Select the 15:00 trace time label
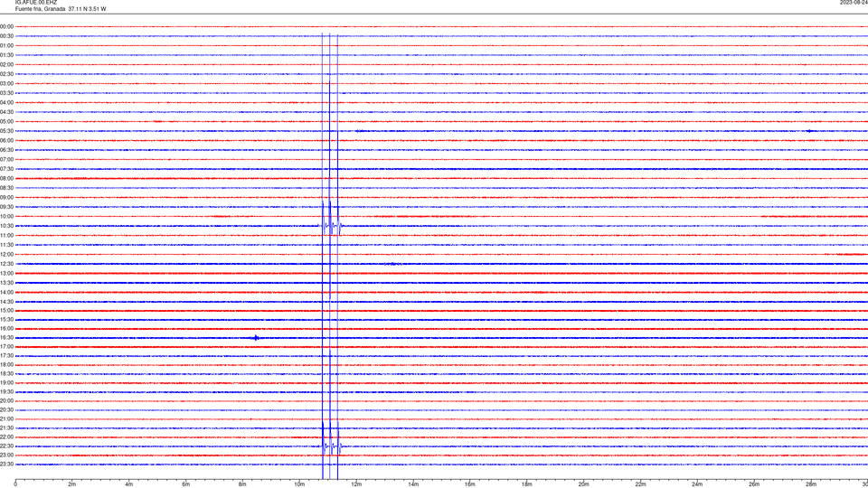The image size is (868, 488). tap(6, 310)
